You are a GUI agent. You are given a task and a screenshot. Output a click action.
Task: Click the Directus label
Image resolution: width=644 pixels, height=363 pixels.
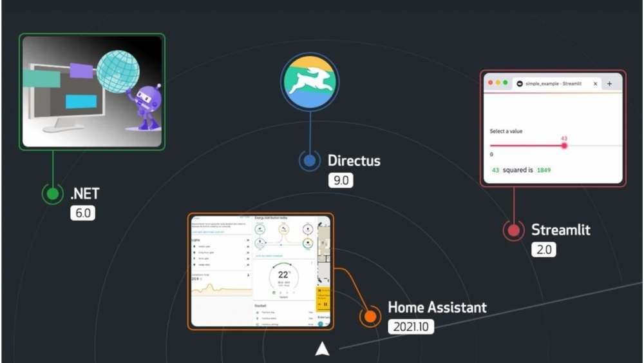pyautogui.click(x=354, y=161)
